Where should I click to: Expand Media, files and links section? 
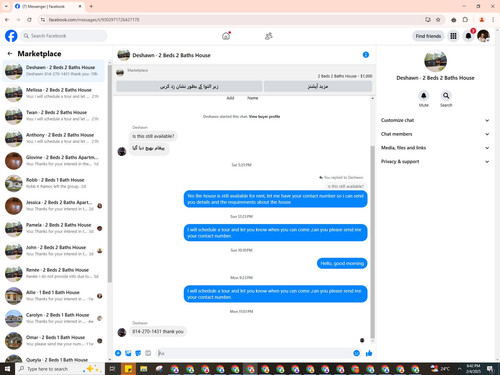tap(435, 148)
